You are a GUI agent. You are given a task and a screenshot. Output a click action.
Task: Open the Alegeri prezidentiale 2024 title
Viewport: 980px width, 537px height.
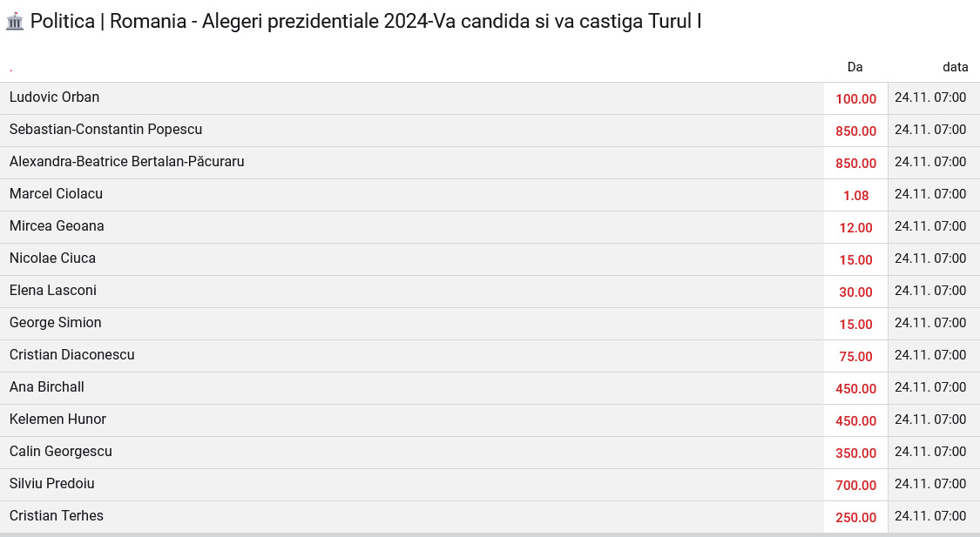click(x=366, y=21)
